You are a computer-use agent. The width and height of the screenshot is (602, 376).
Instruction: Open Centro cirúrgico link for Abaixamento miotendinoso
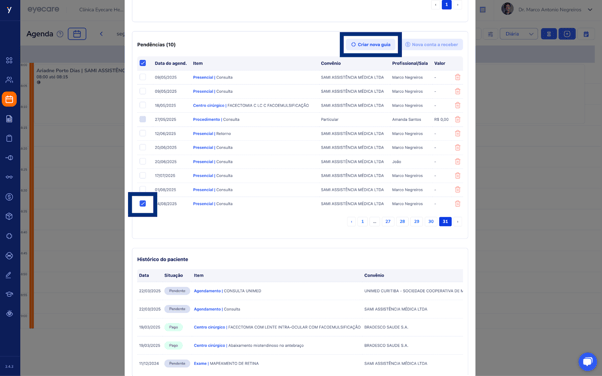point(209,346)
